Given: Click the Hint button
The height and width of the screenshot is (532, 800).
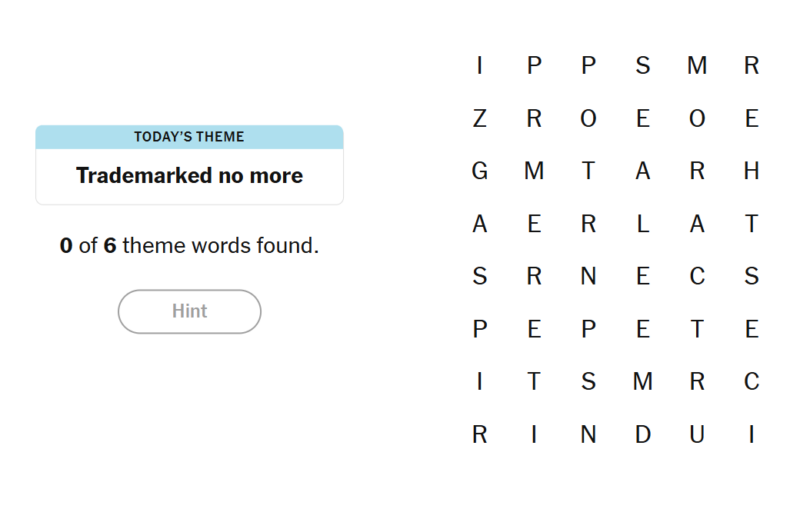Looking at the screenshot, I should 189,311.
